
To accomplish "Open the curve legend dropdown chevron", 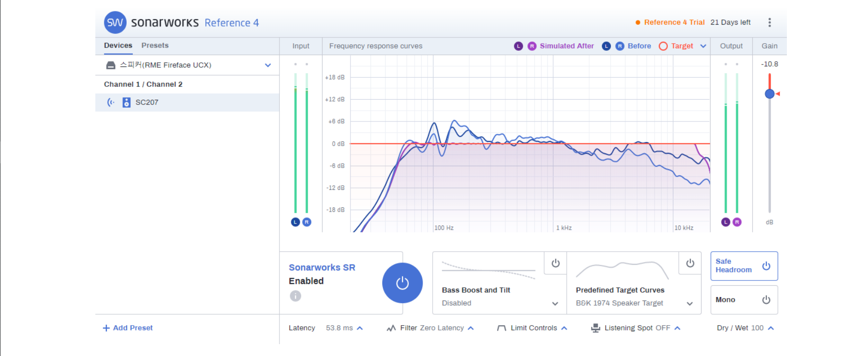I will point(703,46).
